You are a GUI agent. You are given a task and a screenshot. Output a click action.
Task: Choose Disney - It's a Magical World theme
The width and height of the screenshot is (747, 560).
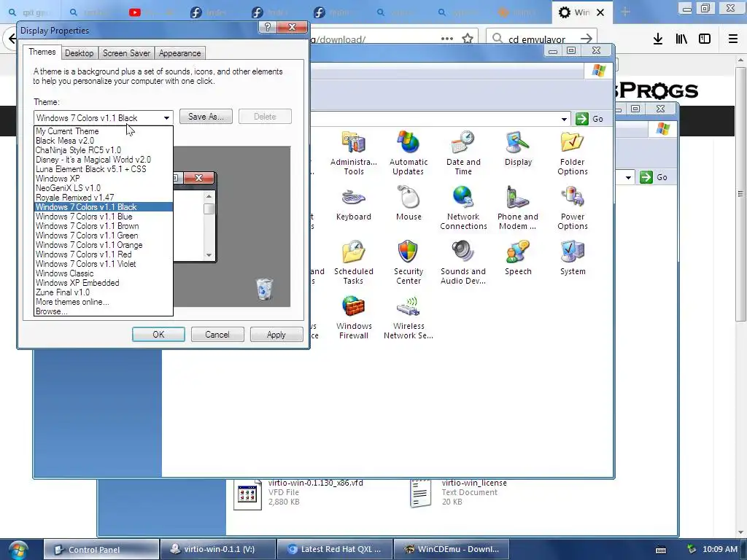tap(104, 160)
